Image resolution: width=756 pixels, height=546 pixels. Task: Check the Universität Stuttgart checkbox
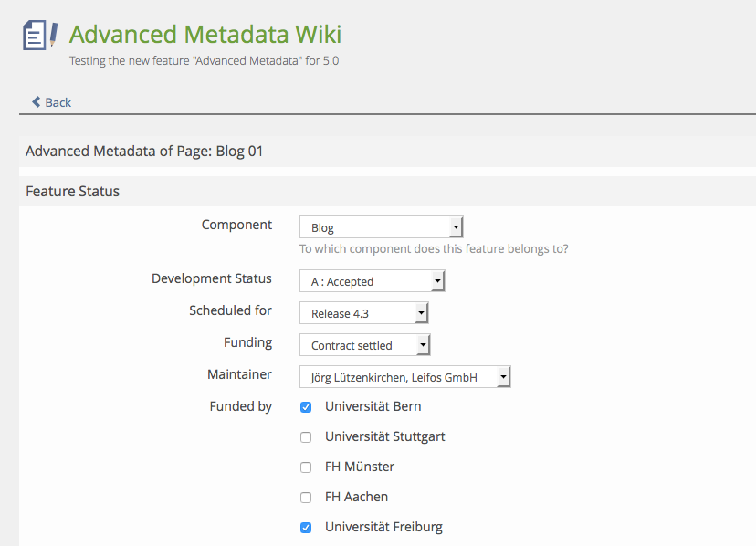click(x=306, y=437)
